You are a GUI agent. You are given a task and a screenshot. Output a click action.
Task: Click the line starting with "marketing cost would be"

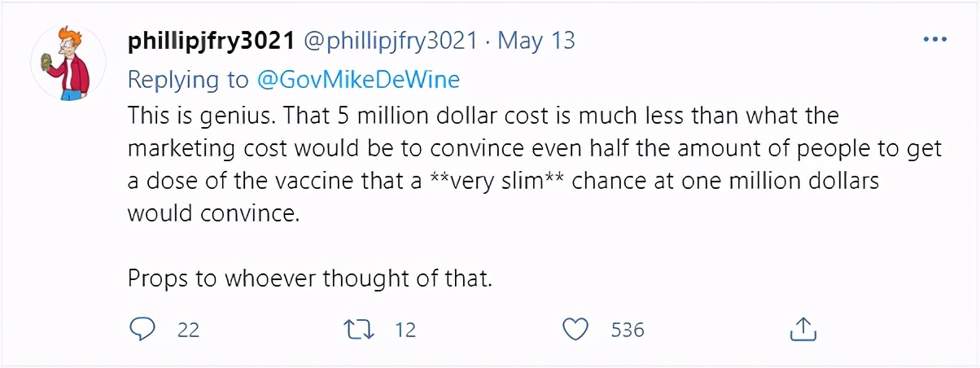pyautogui.click(x=534, y=149)
